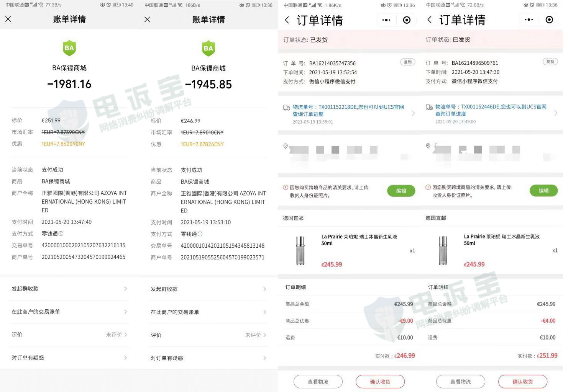The width and height of the screenshot is (563, 392).
Task: Click the location pin icon above the address
Action: [x=285, y=146]
